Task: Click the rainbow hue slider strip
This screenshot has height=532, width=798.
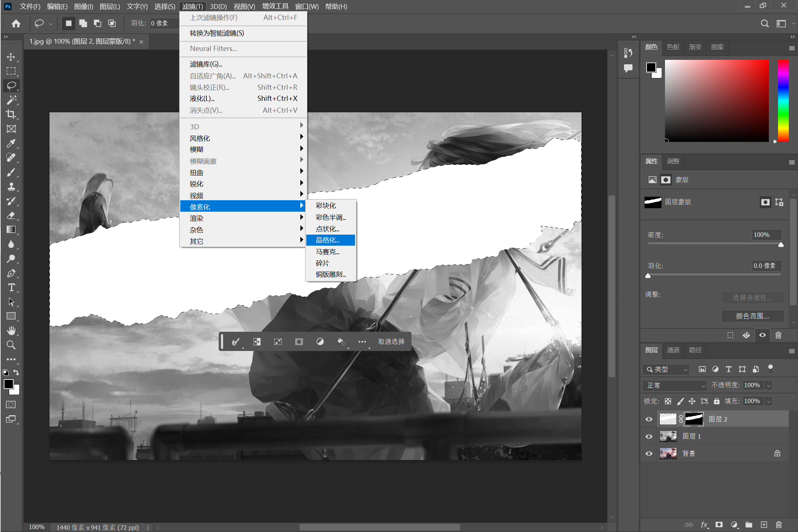Action: tap(783, 100)
